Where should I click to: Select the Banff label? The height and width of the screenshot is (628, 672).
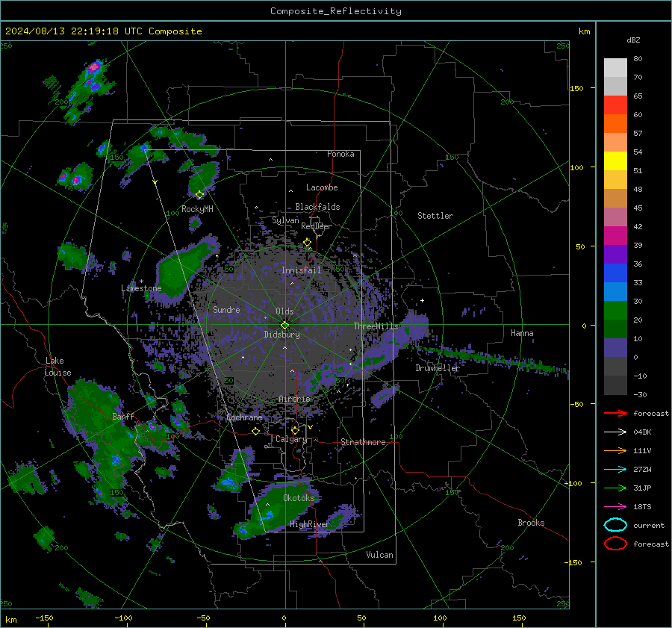click(123, 416)
